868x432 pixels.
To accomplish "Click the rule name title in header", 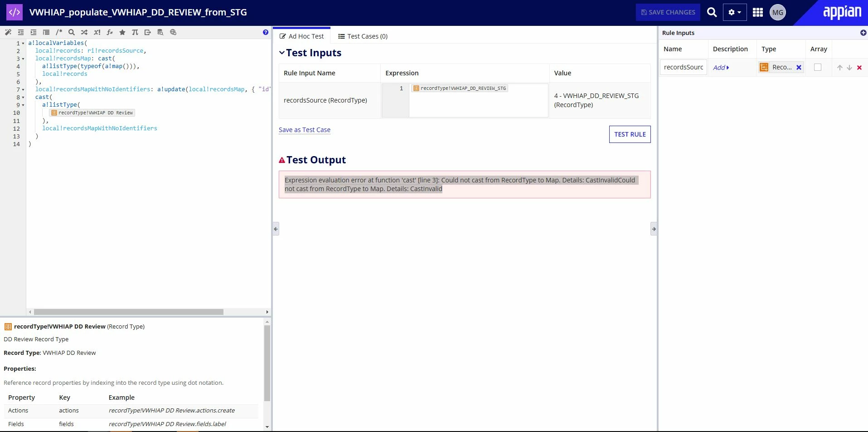I will click(x=138, y=12).
